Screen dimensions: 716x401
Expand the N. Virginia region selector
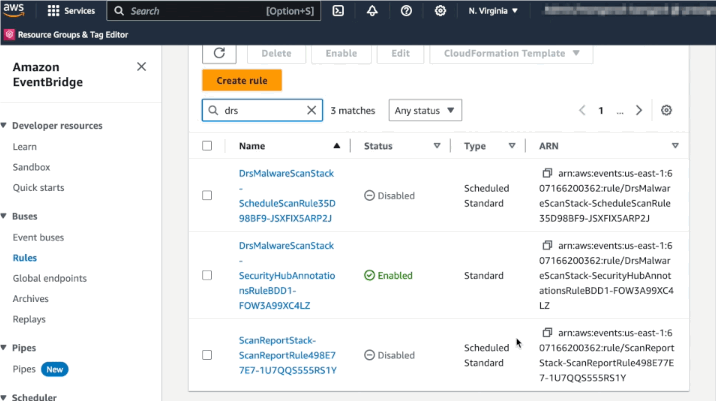[493, 11]
